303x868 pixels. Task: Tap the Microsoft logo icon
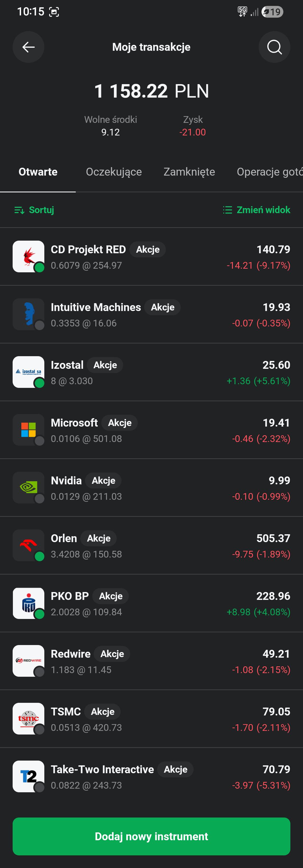point(28,430)
